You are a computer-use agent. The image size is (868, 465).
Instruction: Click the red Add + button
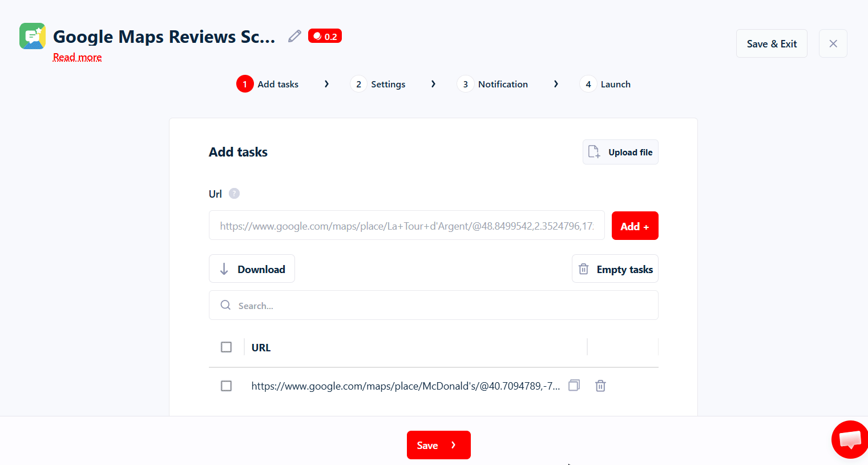(635, 226)
